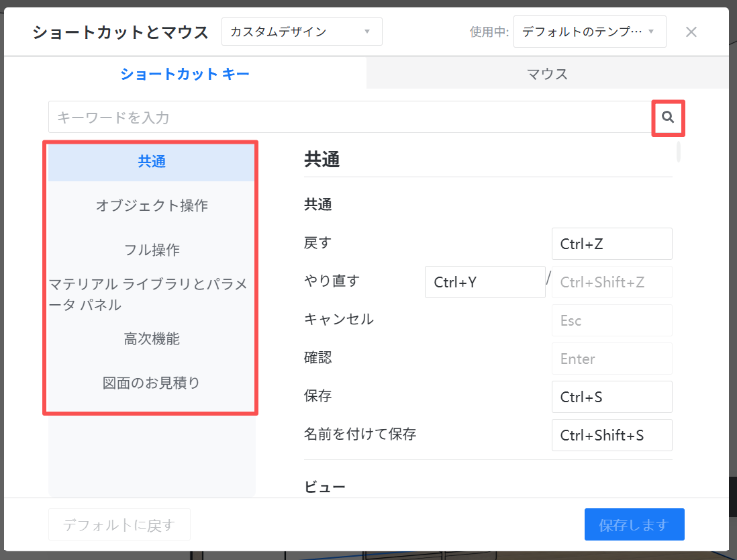Click the Enter field for 確認
The image size is (737, 560).
[611, 359]
